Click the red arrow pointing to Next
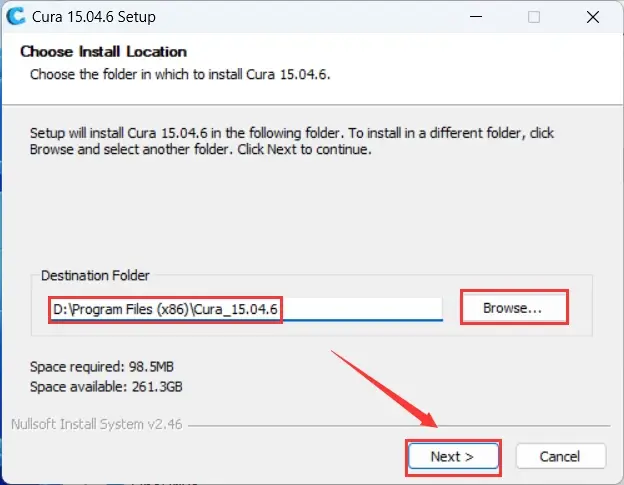 click(384, 389)
